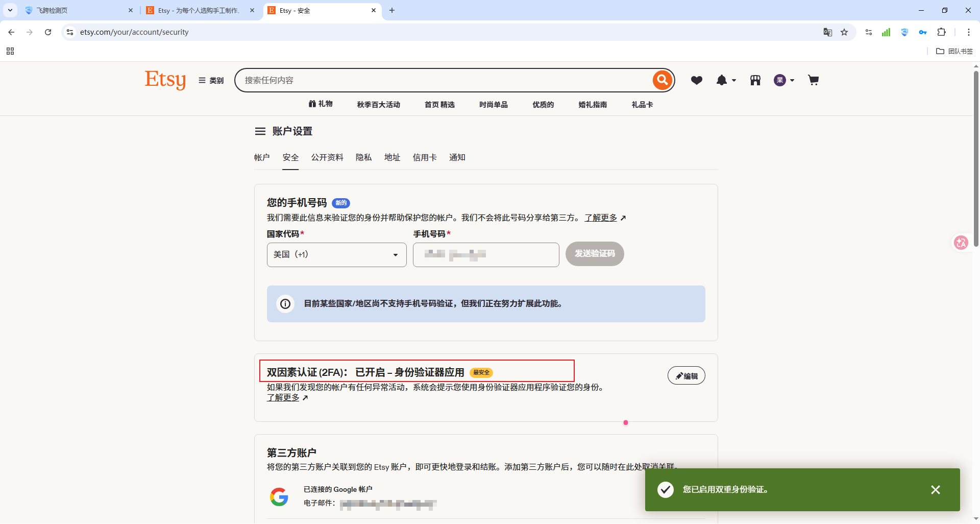Click the green signal bars extension icon
Image resolution: width=980 pixels, height=524 pixels.
click(x=886, y=32)
